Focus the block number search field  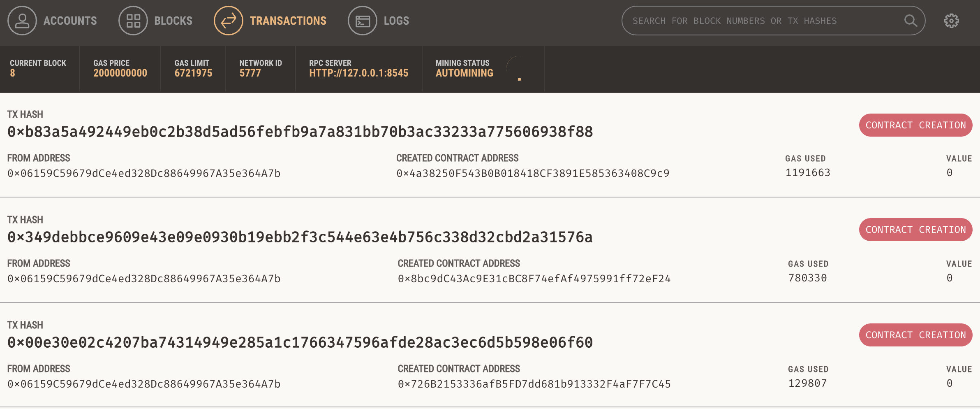pyautogui.click(x=760, y=21)
